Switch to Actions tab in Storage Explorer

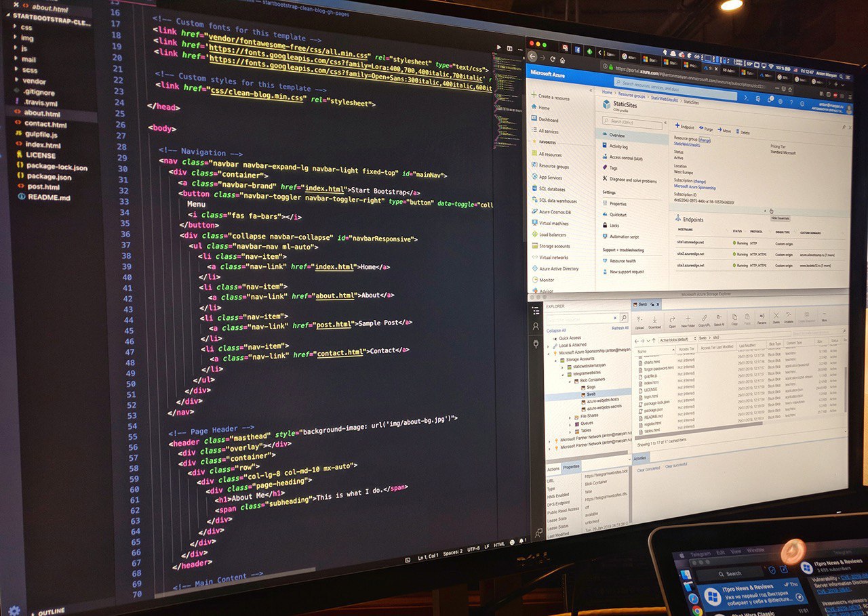(x=553, y=469)
